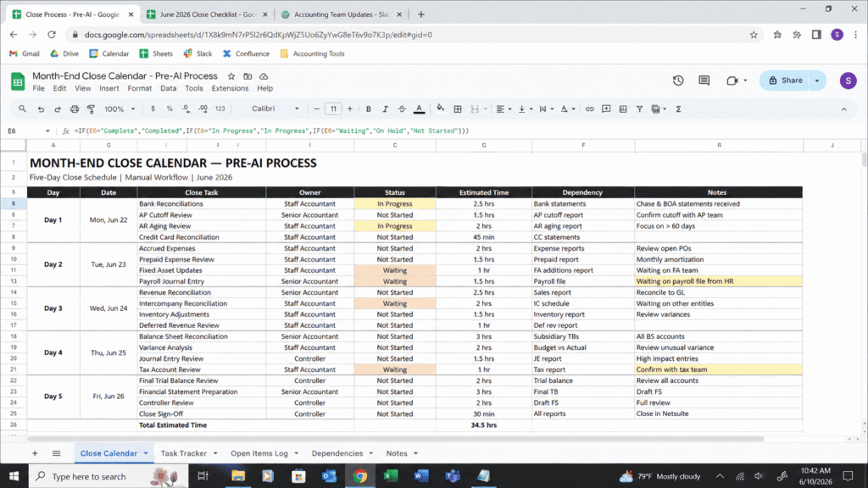This screenshot has width=868, height=488.
Task: Apply strikethrough formatting
Action: pyautogui.click(x=402, y=109)
